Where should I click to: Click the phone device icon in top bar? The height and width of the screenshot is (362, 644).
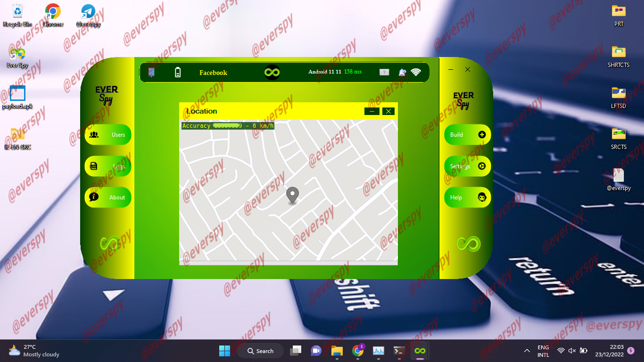pos(151,72)
